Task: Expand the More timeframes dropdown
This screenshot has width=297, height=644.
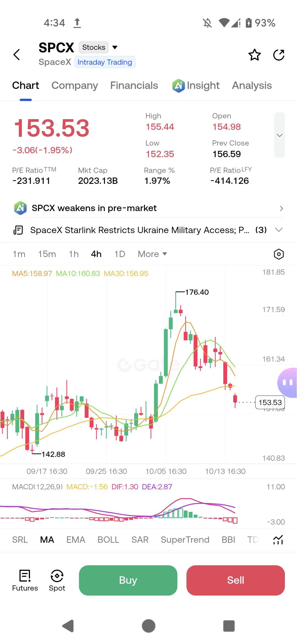Action: pos(152,254)
